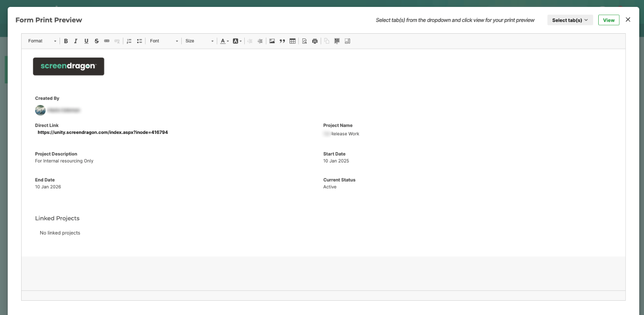Click the print icon in toolbar
Viewport: 644px width, 315px height.
point(315,41)
